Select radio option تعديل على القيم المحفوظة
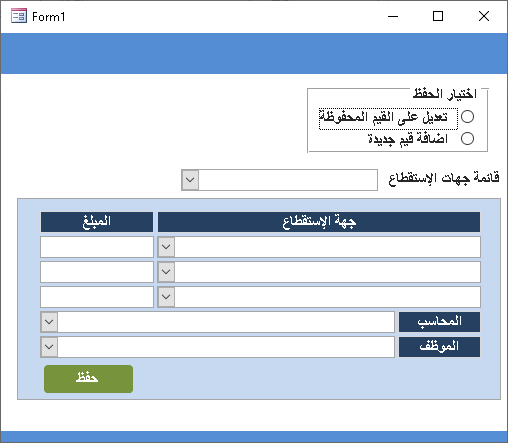 (x=467, y=117)
